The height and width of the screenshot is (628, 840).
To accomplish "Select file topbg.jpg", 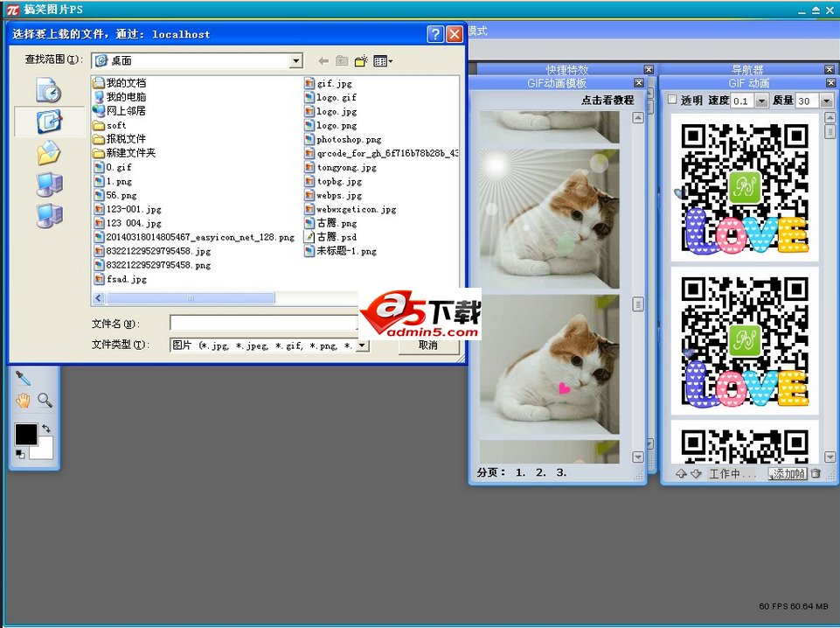I will coord(333,181).
